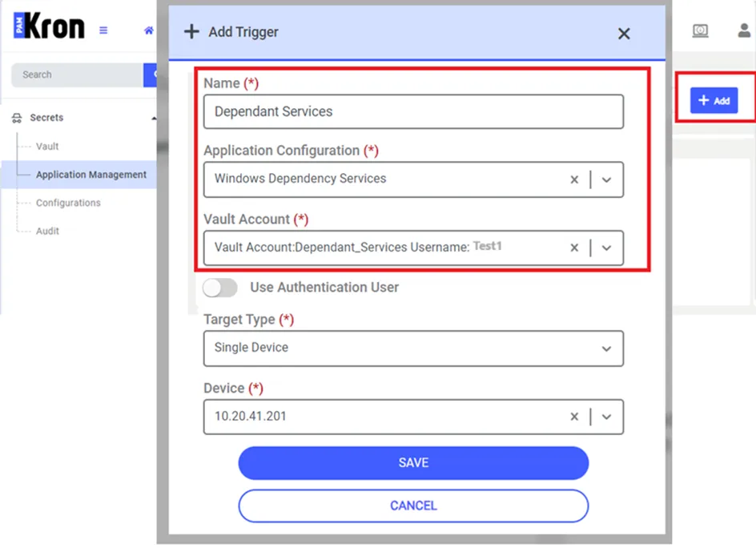Viewport: 756px width, 548px height.
Task: Toggle Use Authentication User switch
Action: (220, 288)
